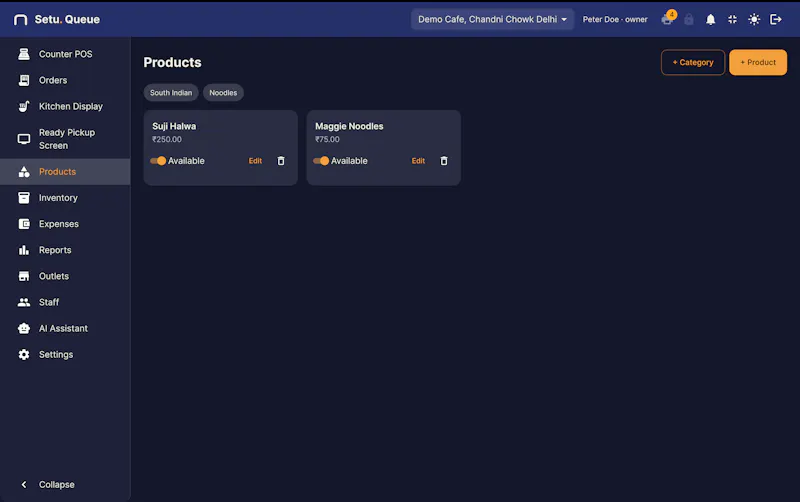Click the + Product button

[x=758, y=62]
